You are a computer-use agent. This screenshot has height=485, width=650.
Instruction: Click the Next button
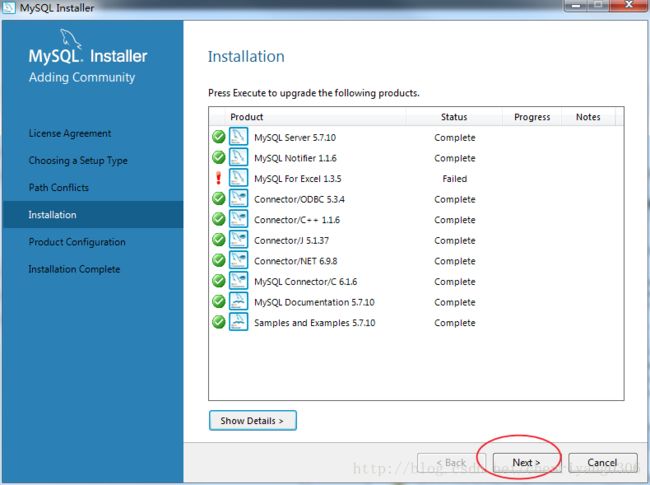(526, 462)
